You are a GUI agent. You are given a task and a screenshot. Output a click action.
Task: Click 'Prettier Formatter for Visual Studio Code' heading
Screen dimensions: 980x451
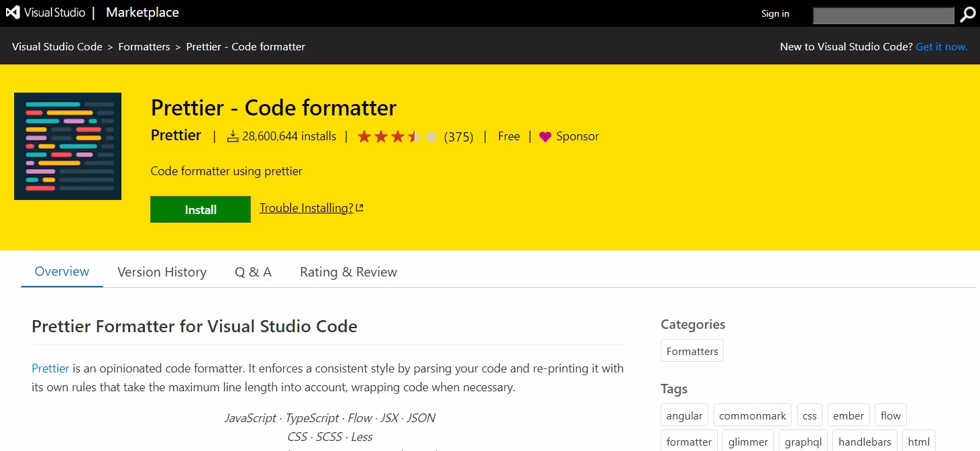coord(195,327)
